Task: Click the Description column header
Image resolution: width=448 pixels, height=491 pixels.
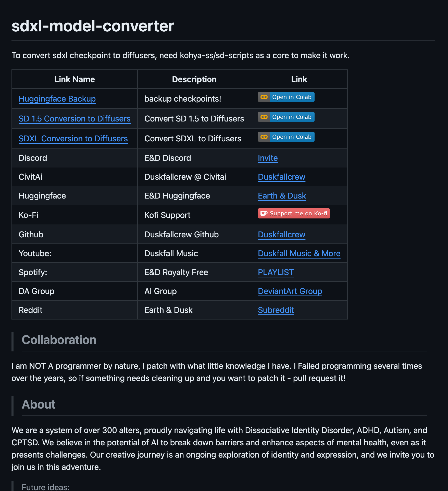Action: (x=194, y=79)
